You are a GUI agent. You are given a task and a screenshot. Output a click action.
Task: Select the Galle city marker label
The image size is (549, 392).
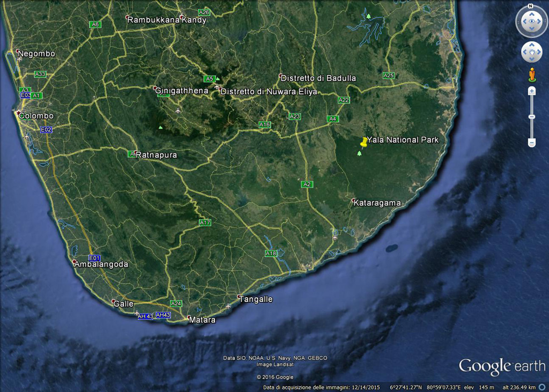[x=123, y=304]
